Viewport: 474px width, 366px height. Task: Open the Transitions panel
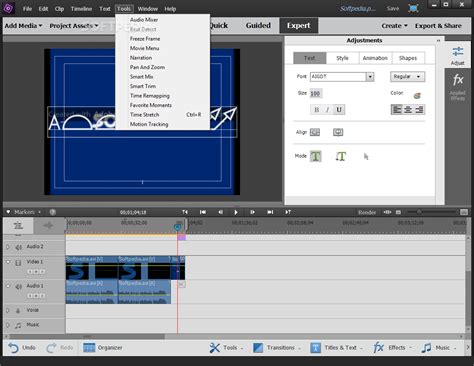(277, 348)
